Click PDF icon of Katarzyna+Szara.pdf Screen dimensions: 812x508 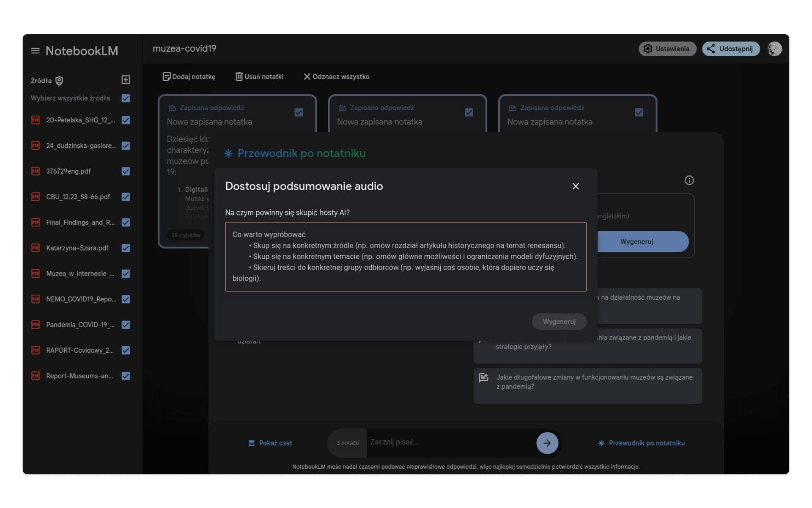pos(36,248)
